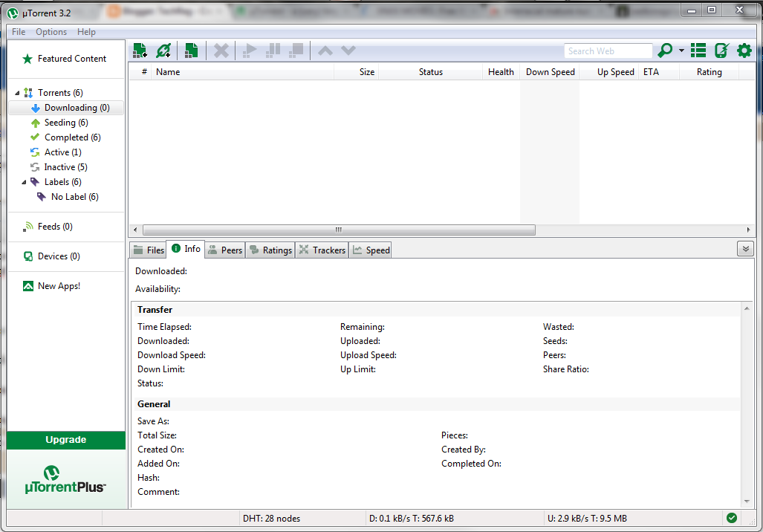Image resolution: width=763 pixels, height=532 pixels.
Task: Collapse the Torrents (6) tree node
Action: tap(17, 93)
